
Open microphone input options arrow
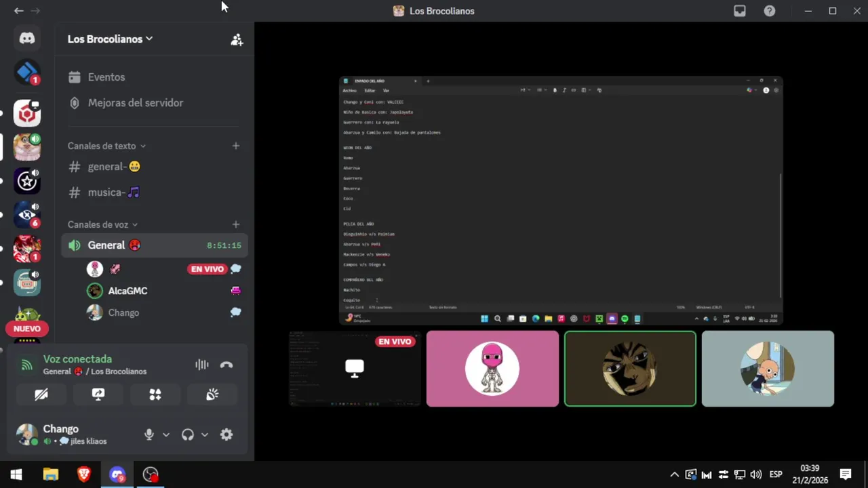click(166, 434)
